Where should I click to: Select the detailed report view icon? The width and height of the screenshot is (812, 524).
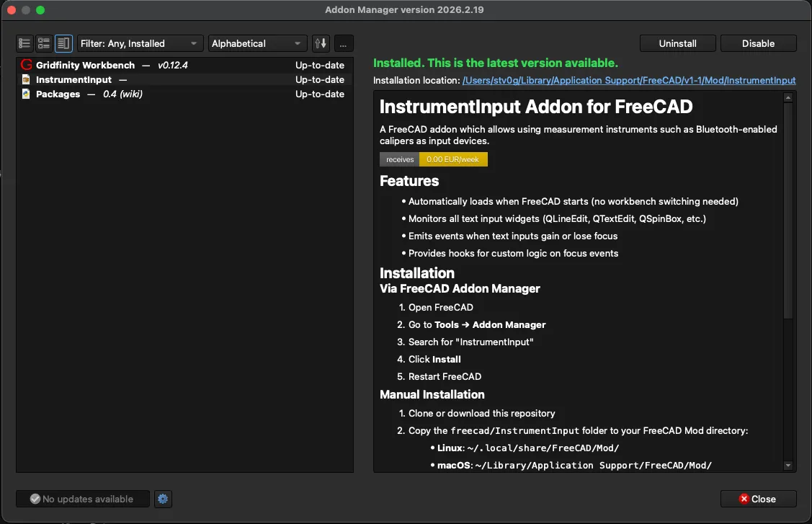pyautogui.click(x=63, y=43)
